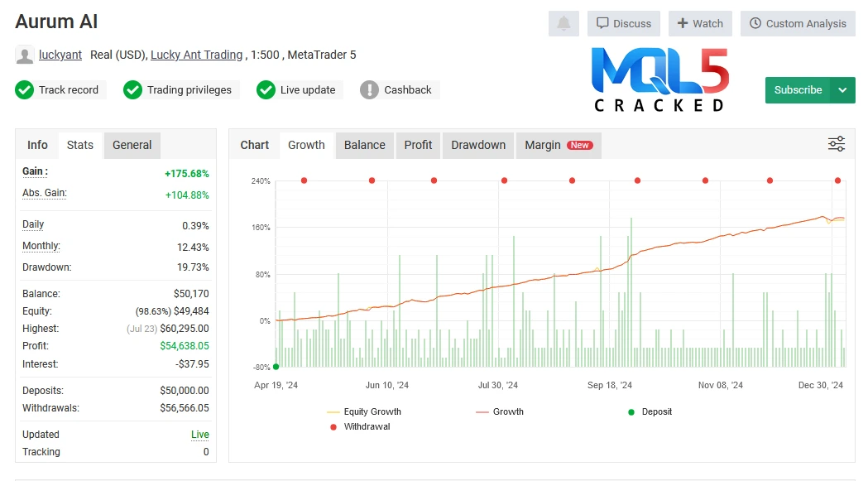868x481 pixels.
Task: Click the green deposit marker on chart
Action: point(276,367)
